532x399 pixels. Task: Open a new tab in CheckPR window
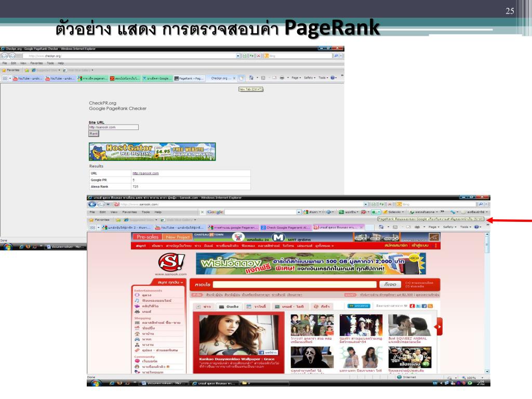coord(241,78)
